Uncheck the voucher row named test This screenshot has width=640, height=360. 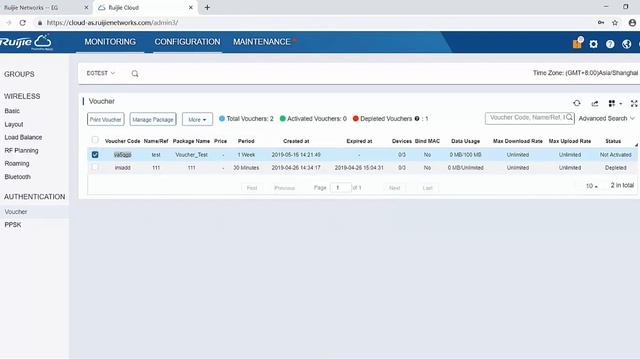[95, 155]
